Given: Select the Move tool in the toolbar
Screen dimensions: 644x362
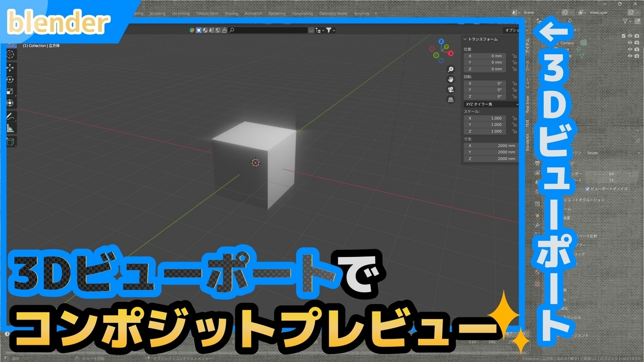Looking at the screenshot, I should [x=11, y=67].
